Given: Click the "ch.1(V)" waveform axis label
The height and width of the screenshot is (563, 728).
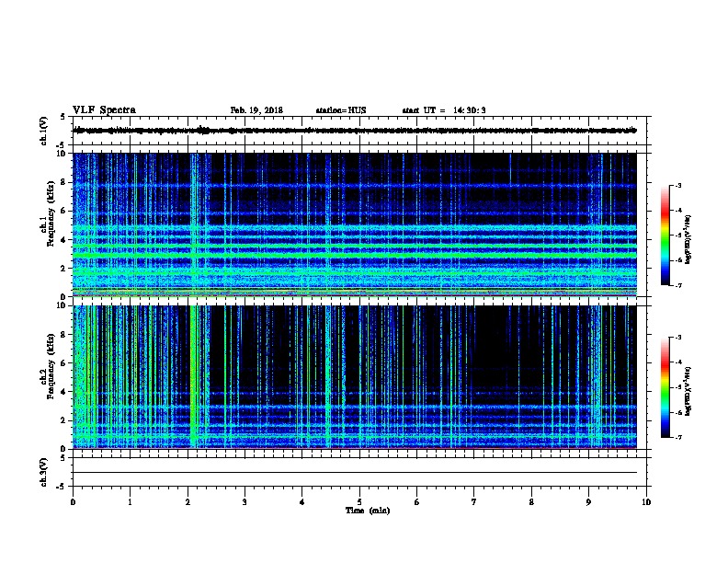Looking at the screenshot, I should coord(43,131).
